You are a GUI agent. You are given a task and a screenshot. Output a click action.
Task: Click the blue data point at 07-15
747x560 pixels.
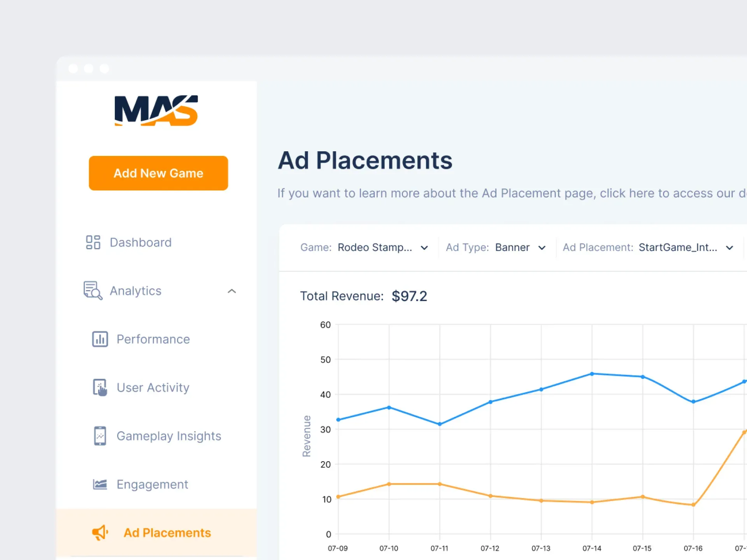[643, 377]
